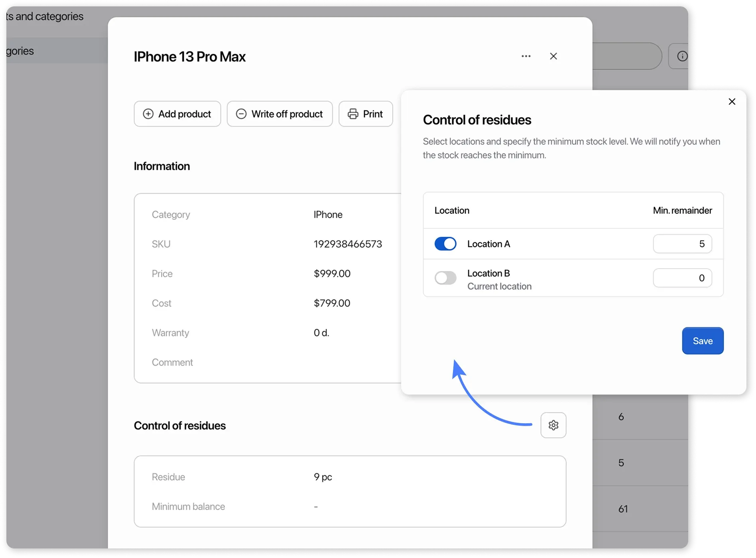Click the Write off product button
This screenshot has width=756, height=558.
280,114
